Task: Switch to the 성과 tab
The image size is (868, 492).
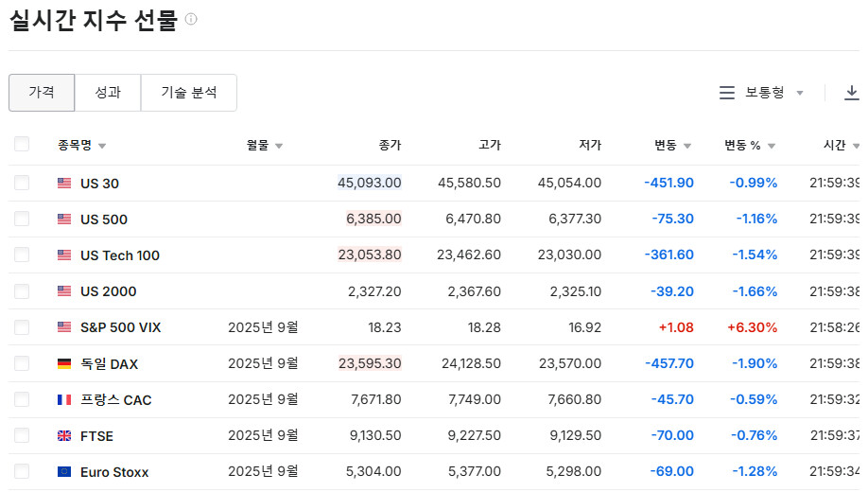Action: (x=108, y=93)
